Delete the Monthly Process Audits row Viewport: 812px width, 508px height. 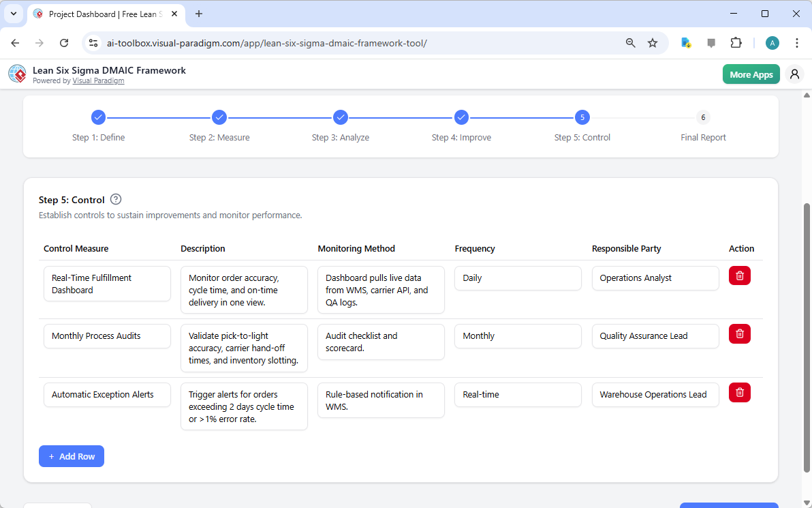coord(739,333)
